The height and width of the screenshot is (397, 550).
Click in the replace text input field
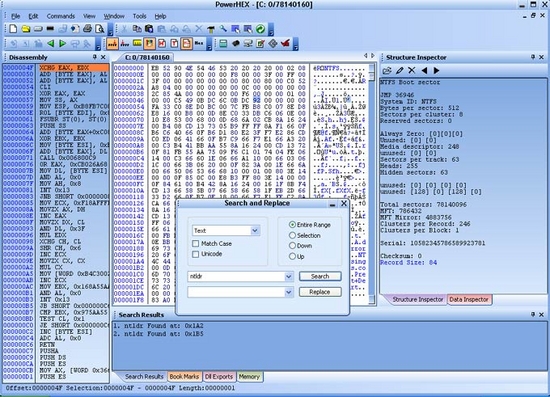(x=236, y=292)
